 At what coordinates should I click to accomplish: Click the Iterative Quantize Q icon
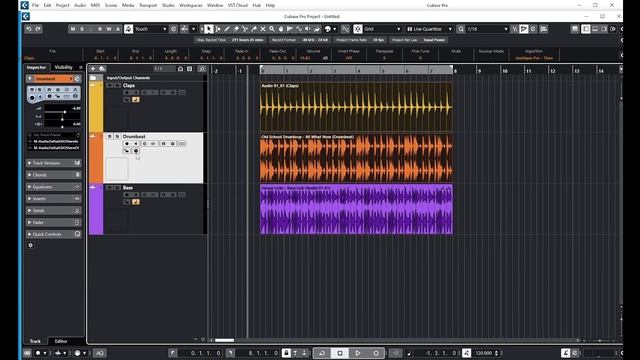(461, 29)
